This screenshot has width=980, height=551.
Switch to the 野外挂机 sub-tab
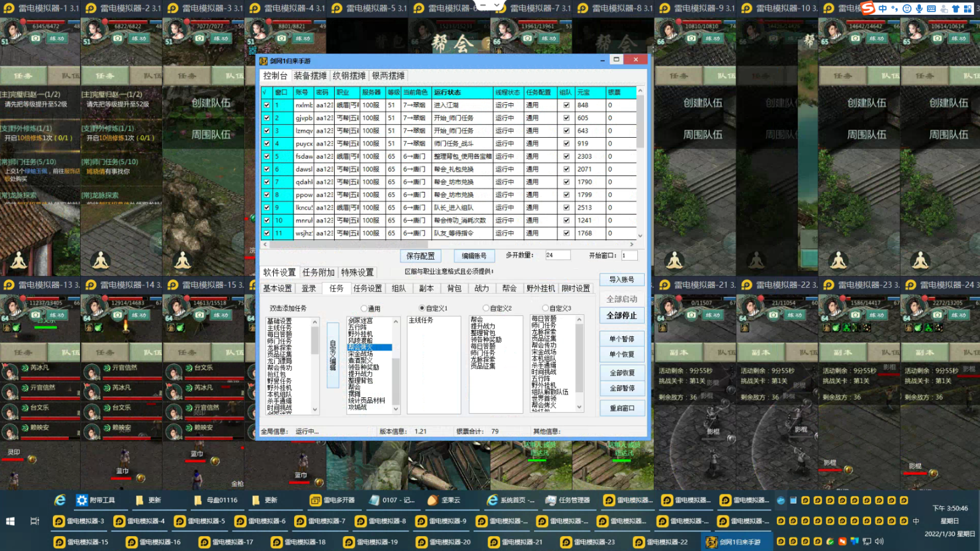click(541, 288)
